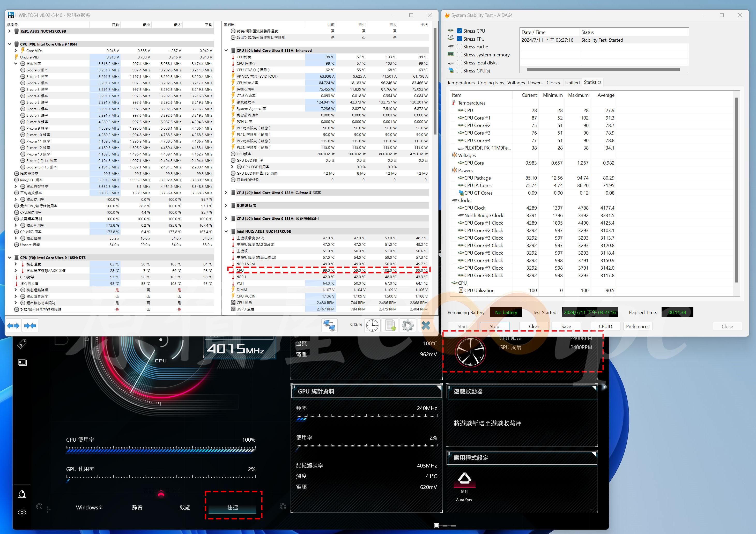
Task: Select the 效能 performance mode tab
Action: pyautogui.click(x=185, y=507)
